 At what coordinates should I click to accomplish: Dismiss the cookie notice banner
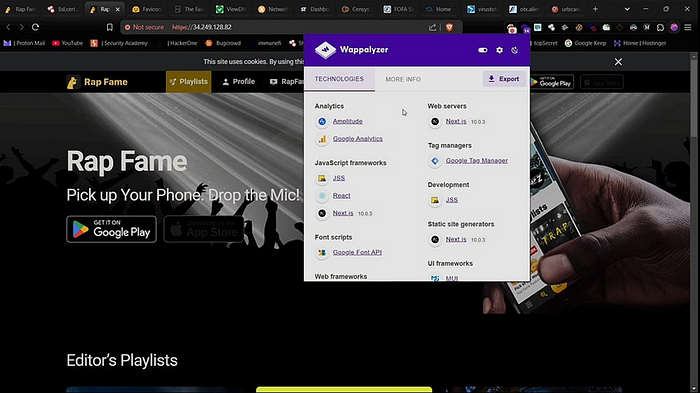[618, 62]
